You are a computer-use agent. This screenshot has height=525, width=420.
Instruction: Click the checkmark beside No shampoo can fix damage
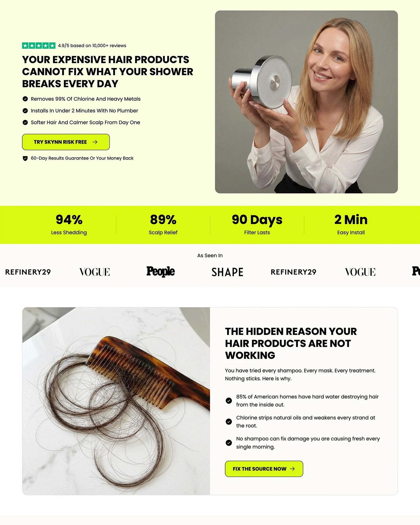point(229,443)
